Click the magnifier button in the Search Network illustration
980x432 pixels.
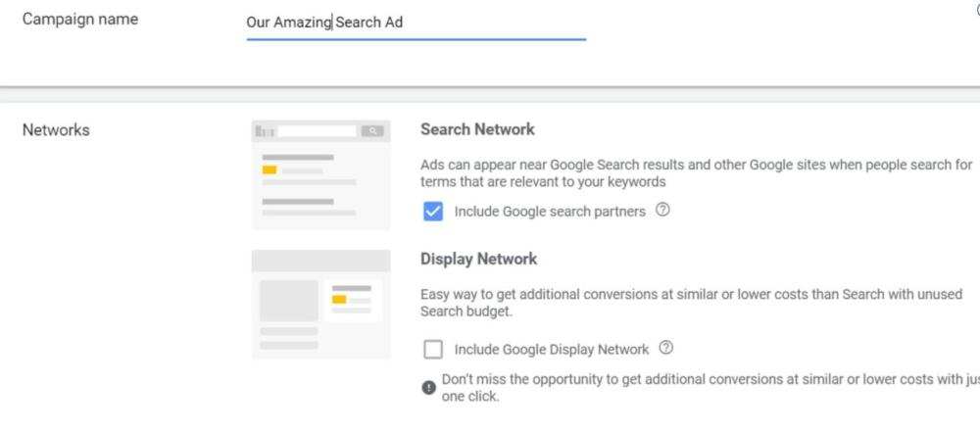coord(372,130)
